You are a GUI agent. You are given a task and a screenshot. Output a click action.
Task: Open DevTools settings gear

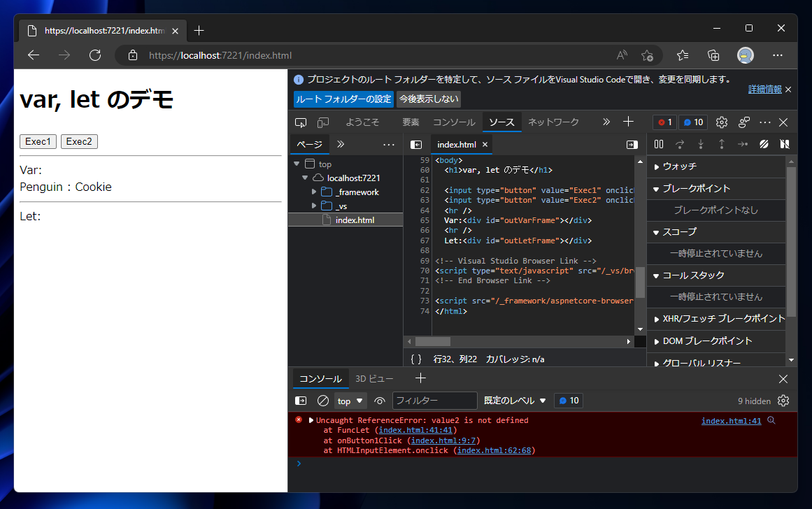[x=721, y=122]
